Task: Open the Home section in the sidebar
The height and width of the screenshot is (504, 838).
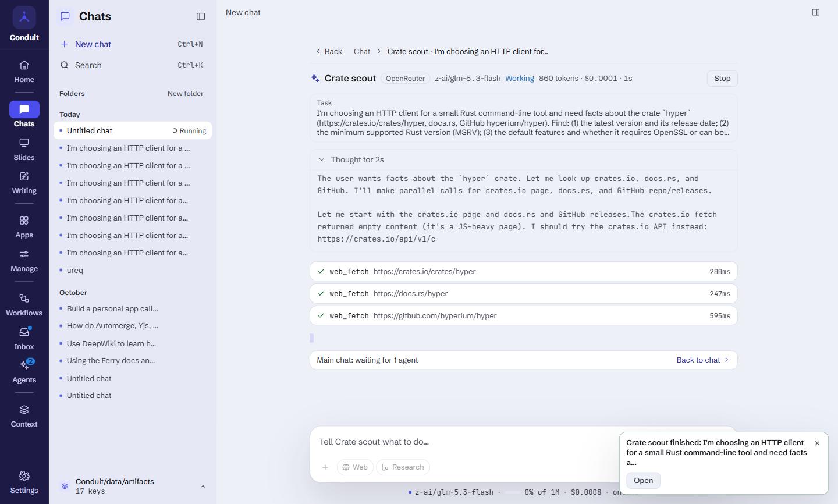Action: [24, 72]
